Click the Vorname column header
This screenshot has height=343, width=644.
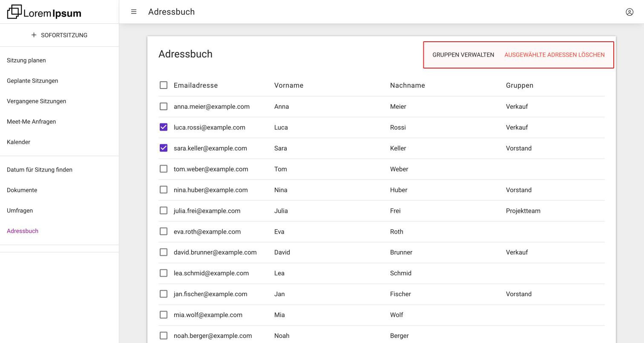click(x=289, y=86)
